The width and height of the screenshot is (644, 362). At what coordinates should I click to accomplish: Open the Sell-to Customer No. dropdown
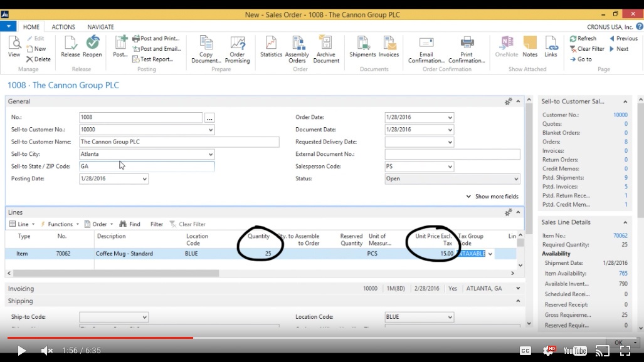point(210,130)
